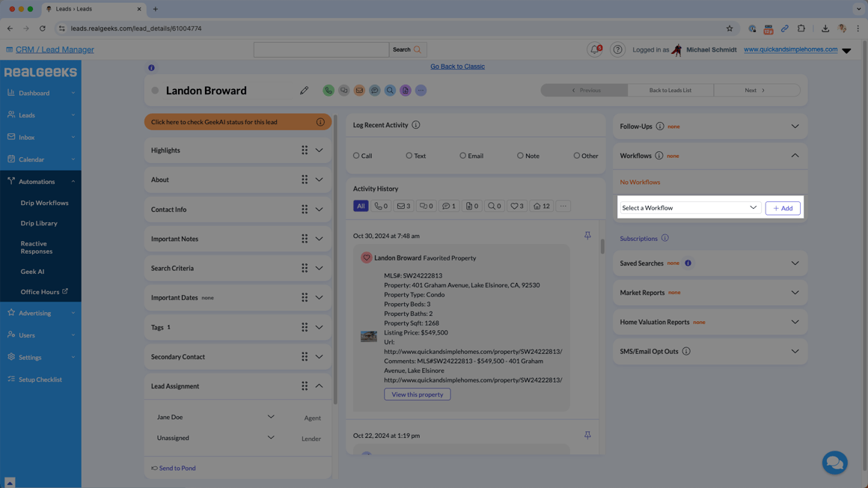Image resolution: width=868 pixels, height=488 pixels.
Task: Click the purple notes icon near the lead name
Action: coord(405,90)
